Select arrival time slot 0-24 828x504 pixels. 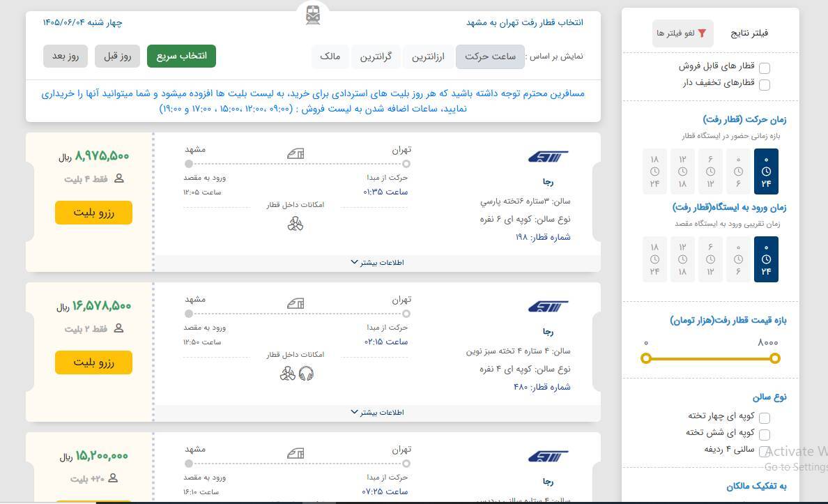click(x=766, y=259)
